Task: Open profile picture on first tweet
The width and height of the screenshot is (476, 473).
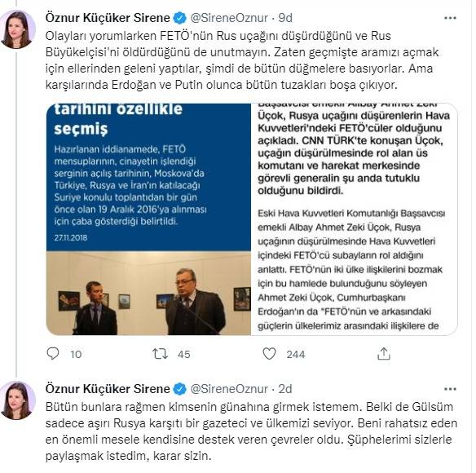Action: (18, 29)
